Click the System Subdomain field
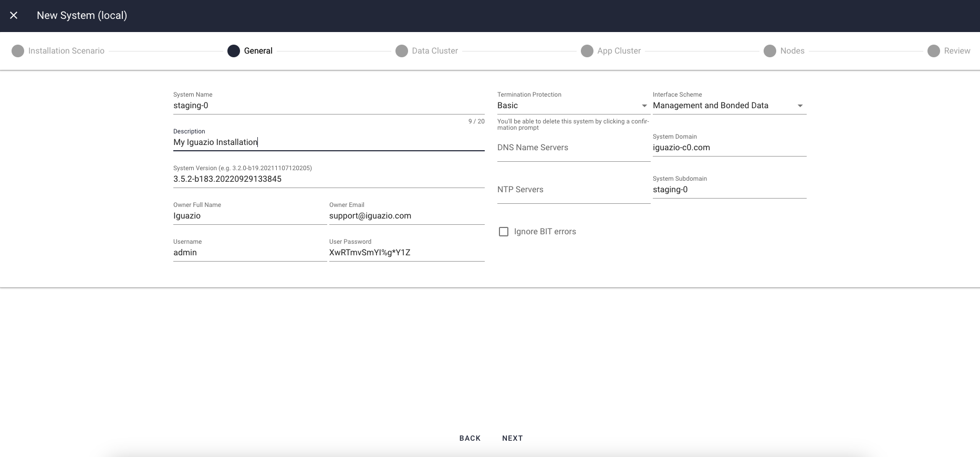980x457 pixels. tap(729, 190)
